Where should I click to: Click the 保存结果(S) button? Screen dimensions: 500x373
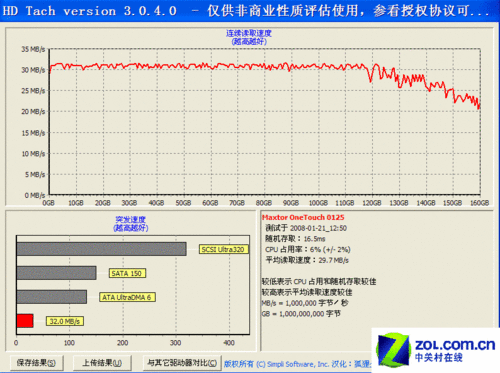point(36,362)
